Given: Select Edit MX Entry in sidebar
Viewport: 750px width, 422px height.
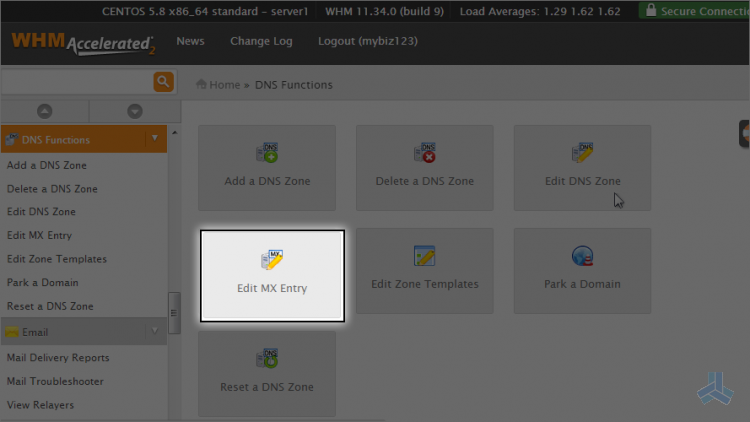Looking at the screenshot, I should [39, 235].
